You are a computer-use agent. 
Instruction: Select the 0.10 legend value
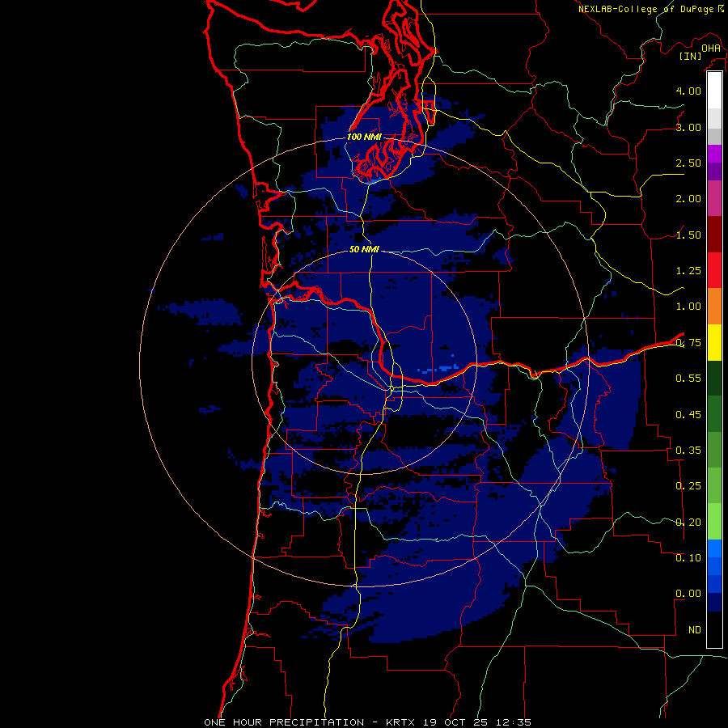point(688,558)
